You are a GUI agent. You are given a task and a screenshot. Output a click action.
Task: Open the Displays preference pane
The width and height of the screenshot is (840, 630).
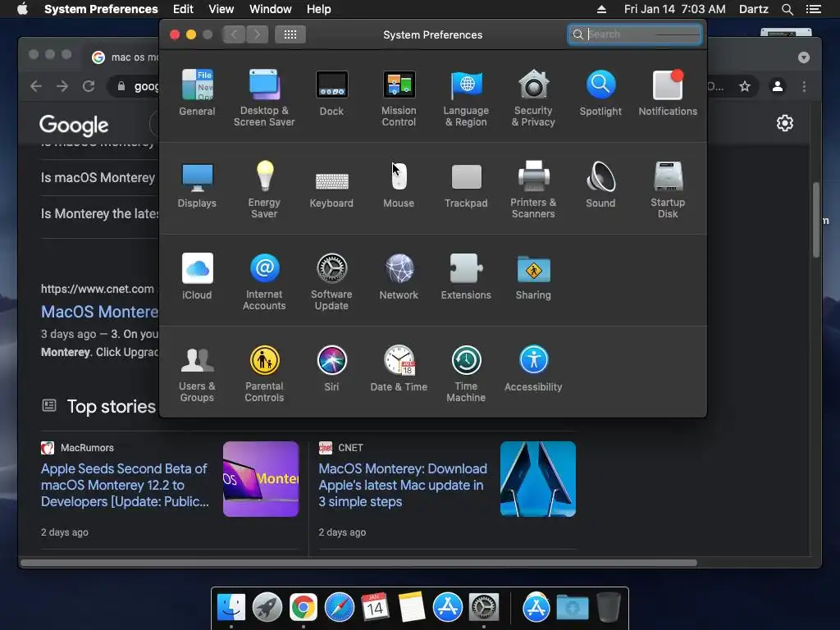197,185
